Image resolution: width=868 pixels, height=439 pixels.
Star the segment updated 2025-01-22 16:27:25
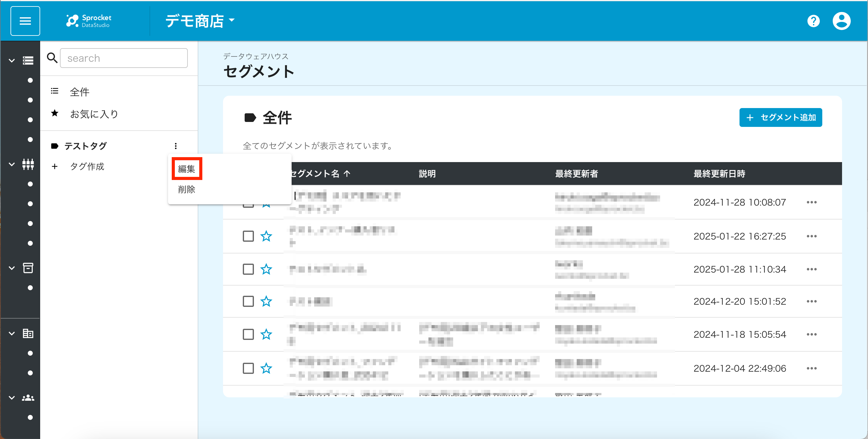coord(266,236)
